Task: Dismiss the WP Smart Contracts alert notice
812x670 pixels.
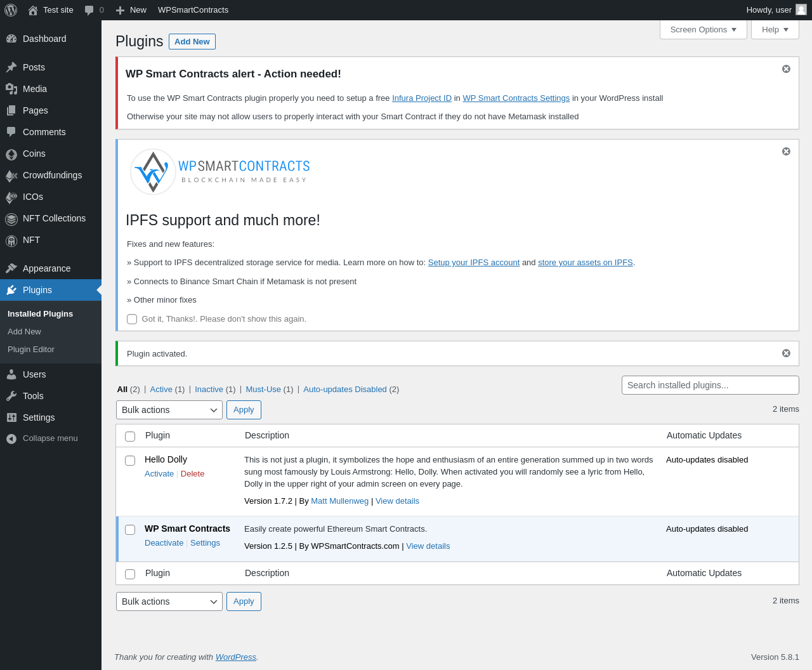Action: (x=786, y=69)
